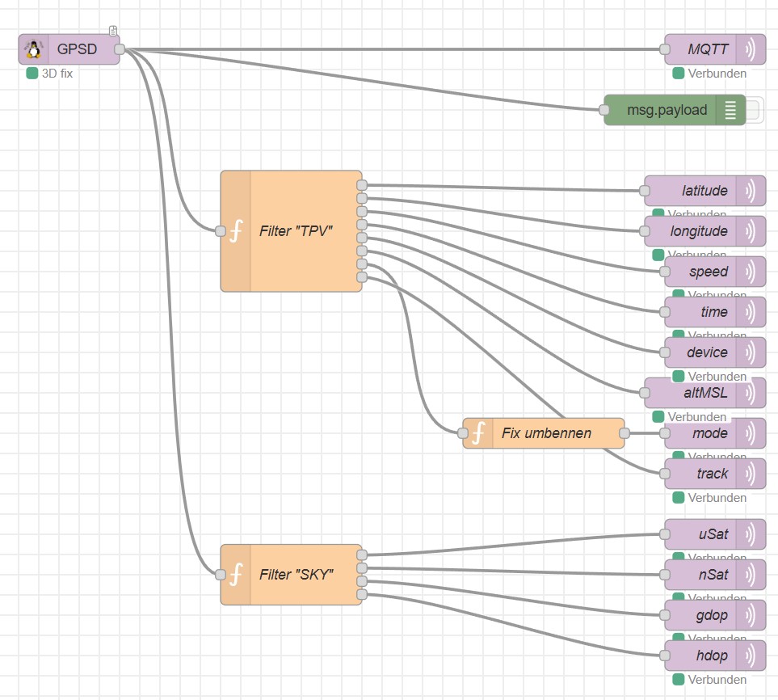This screenshot has width=778, height=700.
Task: Click the output port of GPSD node
Action: click(120, 49)
